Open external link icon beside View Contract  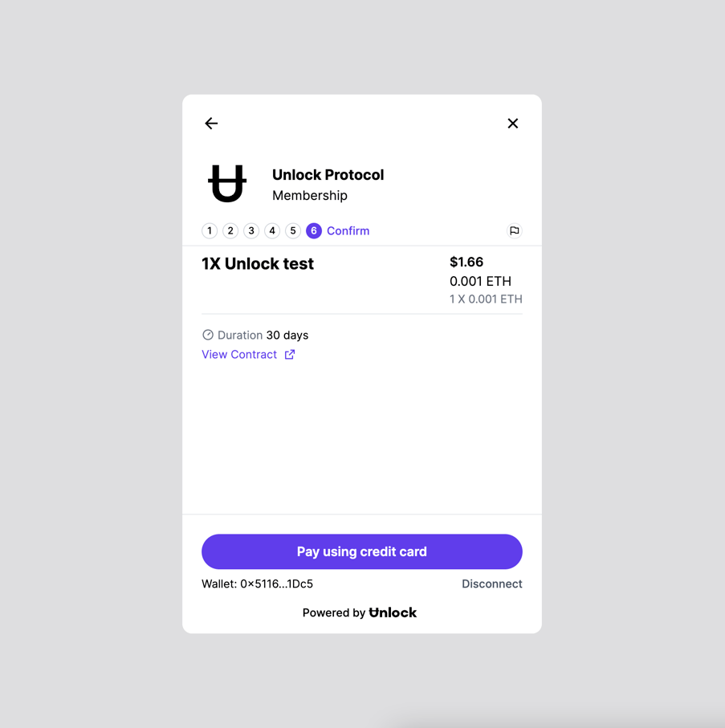[290, 355]
